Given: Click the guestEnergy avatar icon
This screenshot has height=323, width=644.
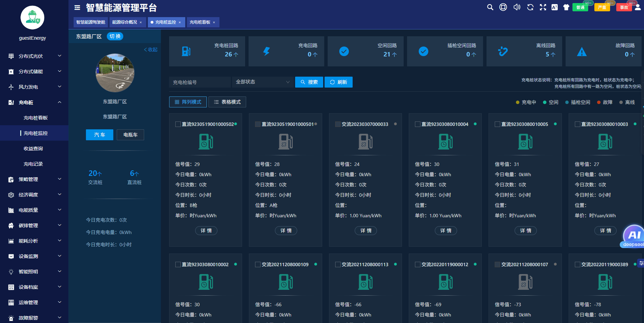Looking at the screenshot, I should point(33,17).
